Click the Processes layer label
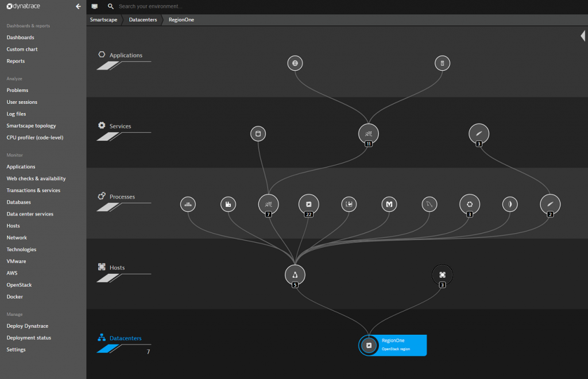The height and width of the screenshot is (379, 588). pyautogui.click(x=122, y=197)
